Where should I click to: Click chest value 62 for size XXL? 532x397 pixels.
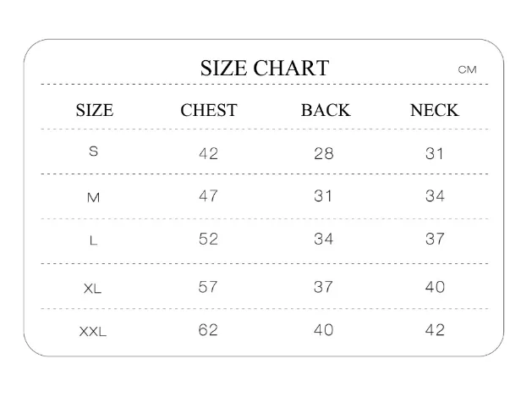click(208, 330)
